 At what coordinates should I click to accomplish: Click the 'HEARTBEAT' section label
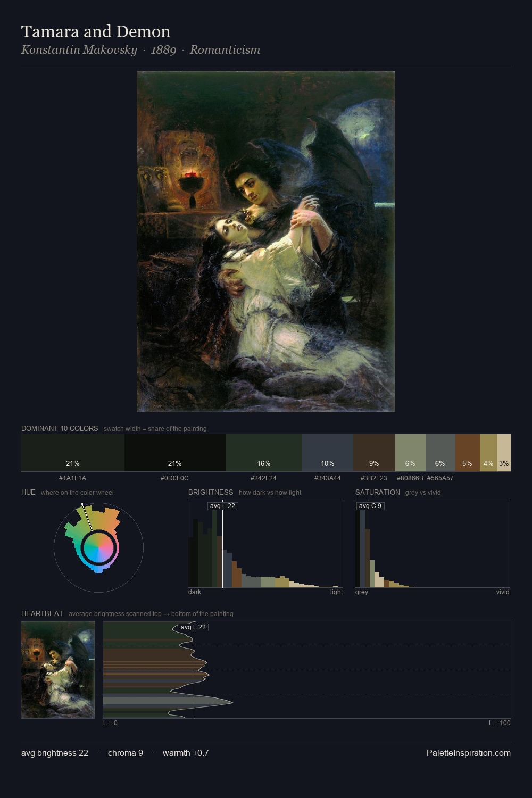click(42, 613)
